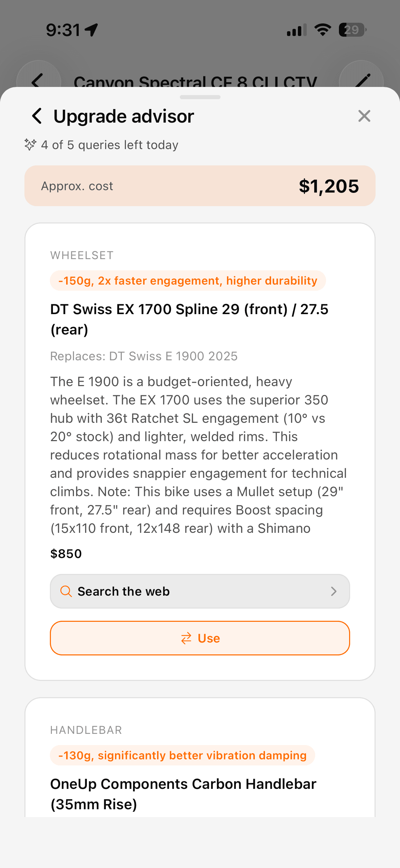
Task: Tap the battery indicator in status bar
Action: coord(353,30)
